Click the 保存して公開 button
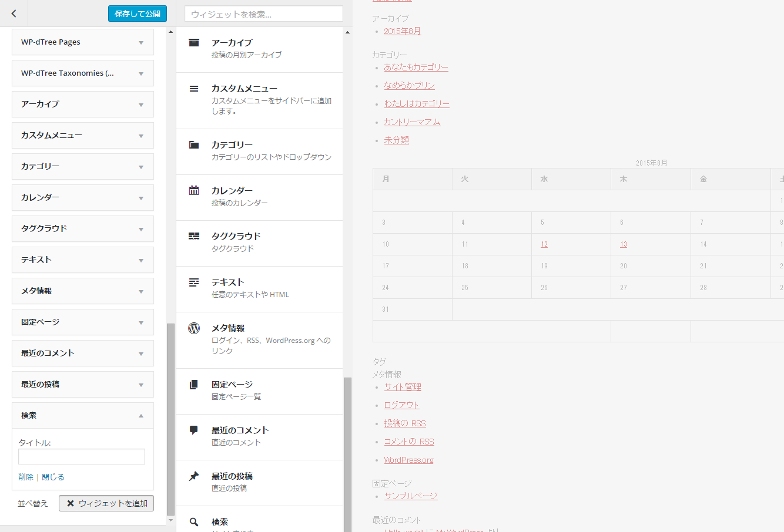The width and height of the screenshot is (784, 532). pyautogui.click(x=138, y=14)
